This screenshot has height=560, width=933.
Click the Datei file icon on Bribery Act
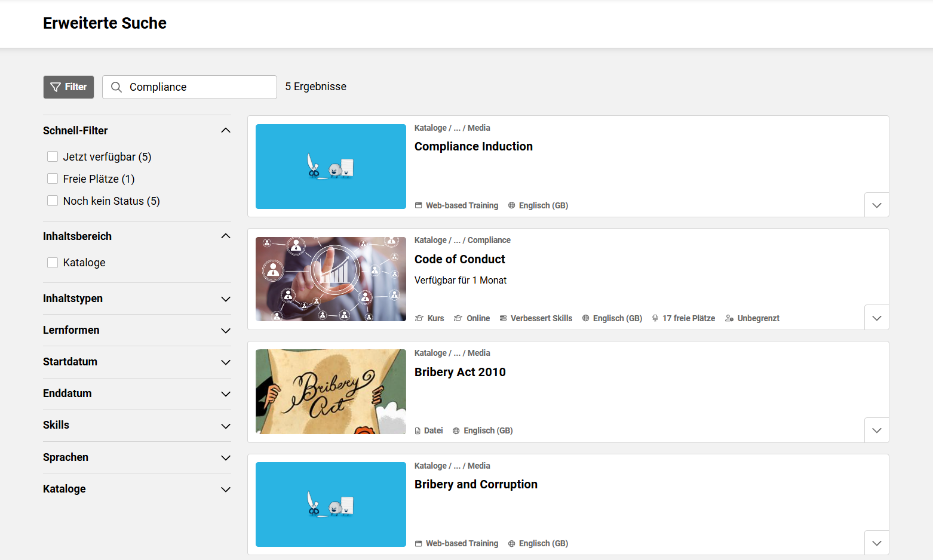(x=418, y=431)
